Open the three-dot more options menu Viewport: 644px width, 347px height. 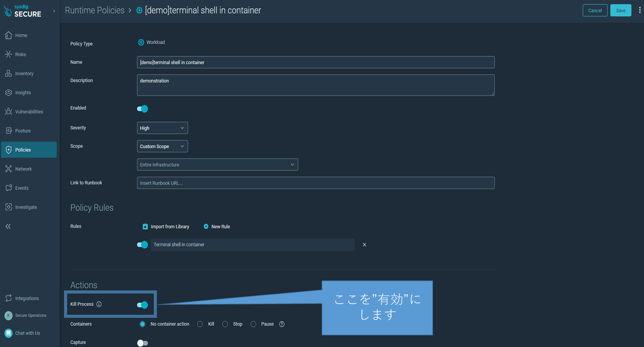(x=640, y=10)
